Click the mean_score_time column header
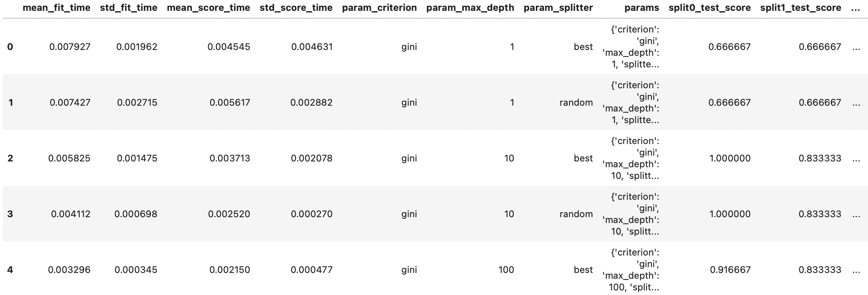Image resolution: width=868 pixels, height=295 pixels. pyautogui.click(x=208, y=8)
